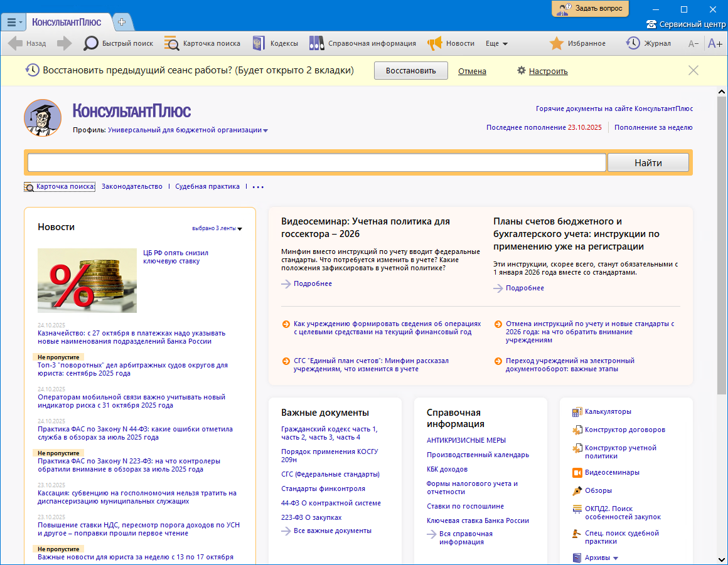Open news feeds selection dropdown
Viewport: 728px width, 565px height.
(240, 229)
